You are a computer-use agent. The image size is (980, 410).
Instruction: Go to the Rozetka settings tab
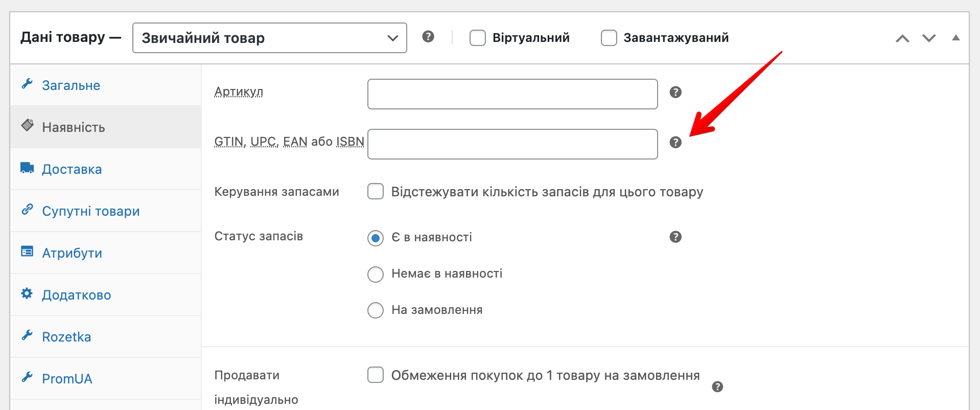pos(66,337)
